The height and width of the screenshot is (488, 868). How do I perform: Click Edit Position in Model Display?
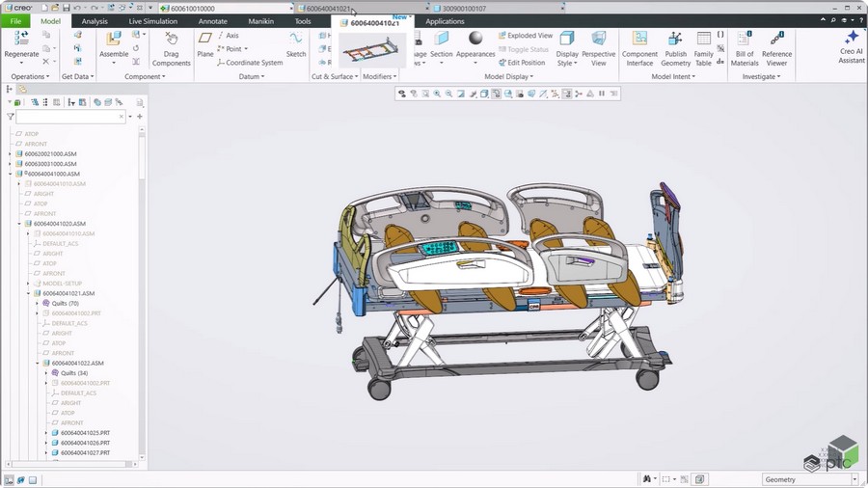pos(522,63)
